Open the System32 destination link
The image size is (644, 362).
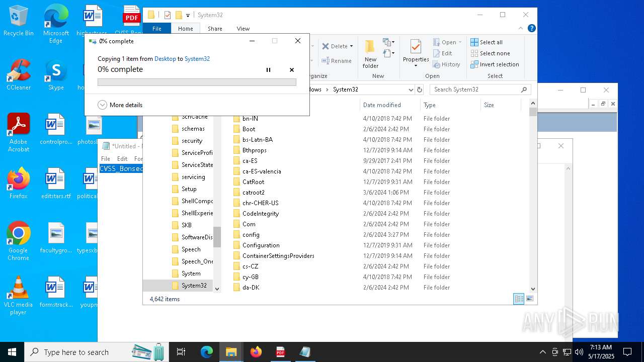click(x=197, y=59)
